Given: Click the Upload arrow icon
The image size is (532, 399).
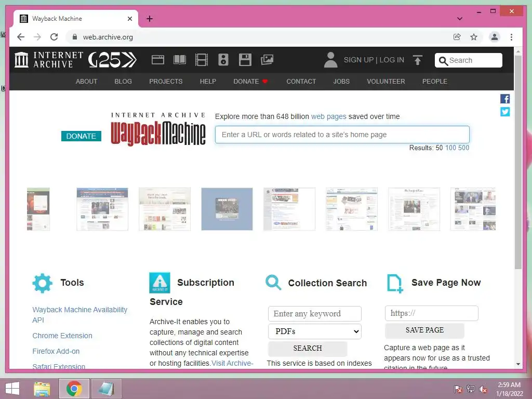Looking at the screenshot, I should [418, 60].
